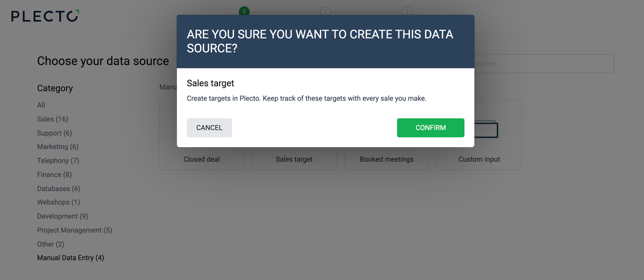The image size is (644, 280).
Task: Pick the Booked meetings data source card
Action: tap(386, 159)
